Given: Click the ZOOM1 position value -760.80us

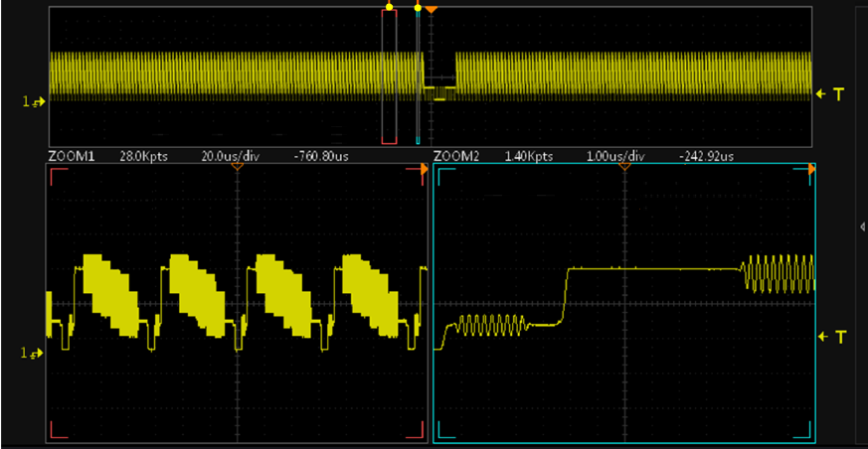Looking at the screenshot, I should [320, 157].
